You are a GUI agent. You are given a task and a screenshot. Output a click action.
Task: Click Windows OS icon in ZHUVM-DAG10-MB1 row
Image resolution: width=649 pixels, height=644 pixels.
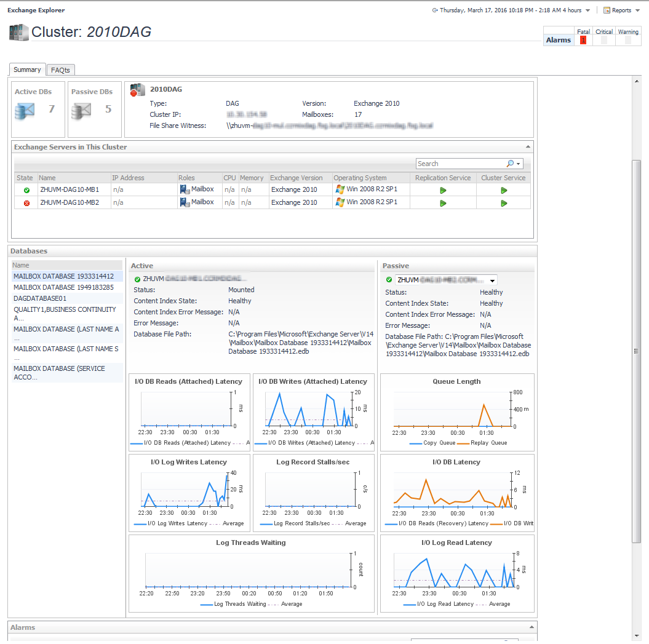click(x=340, y=189)
